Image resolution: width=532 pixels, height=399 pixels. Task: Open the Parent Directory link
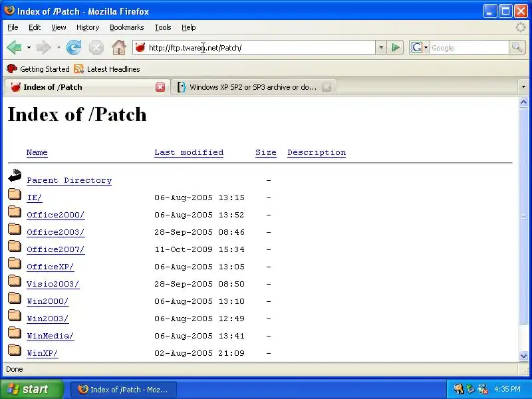point(69,180)
